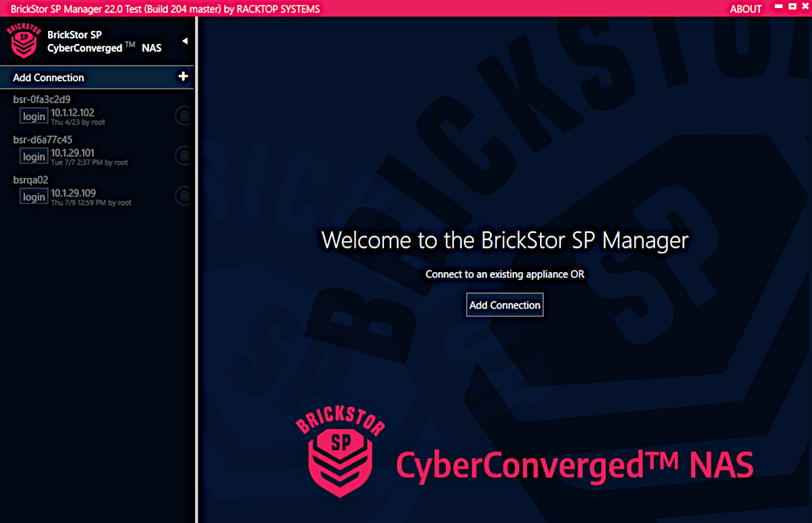The height and width of the screenshot is (523, 812).
Task: Delete bsr-0fa3c2d9 using its trash icon
Action: pos(184,115)
